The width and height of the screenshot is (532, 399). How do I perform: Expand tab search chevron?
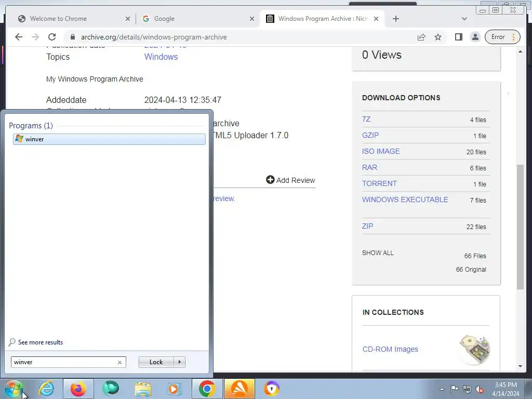(x=464, y=19)
